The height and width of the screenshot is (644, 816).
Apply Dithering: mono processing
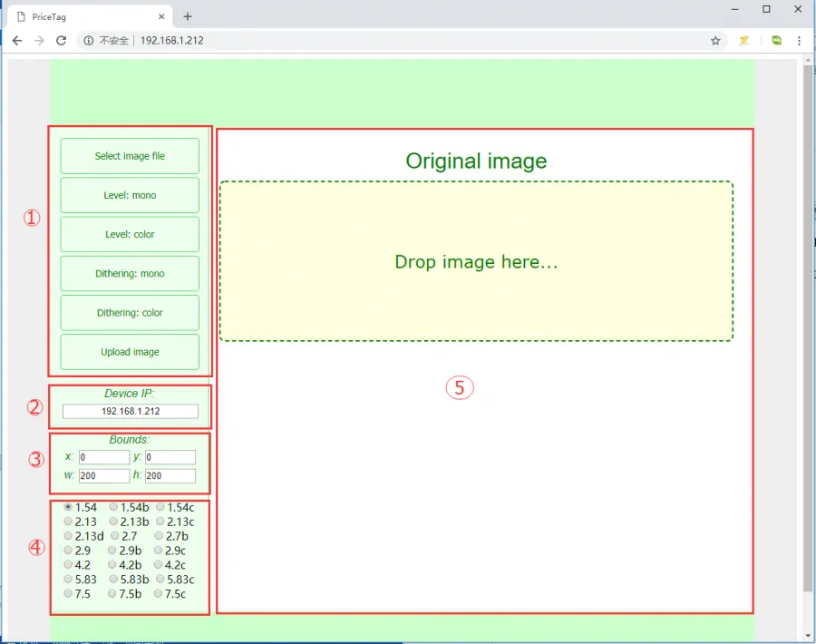point(130,273)
